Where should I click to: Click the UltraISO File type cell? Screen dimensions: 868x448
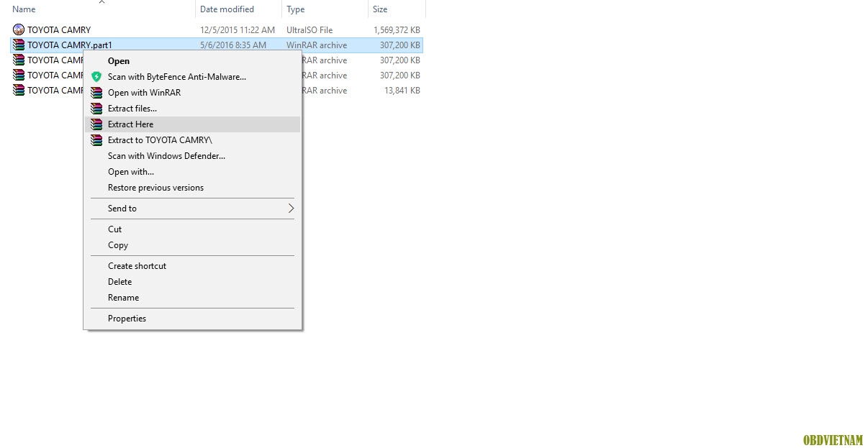[x=309, y=30]
